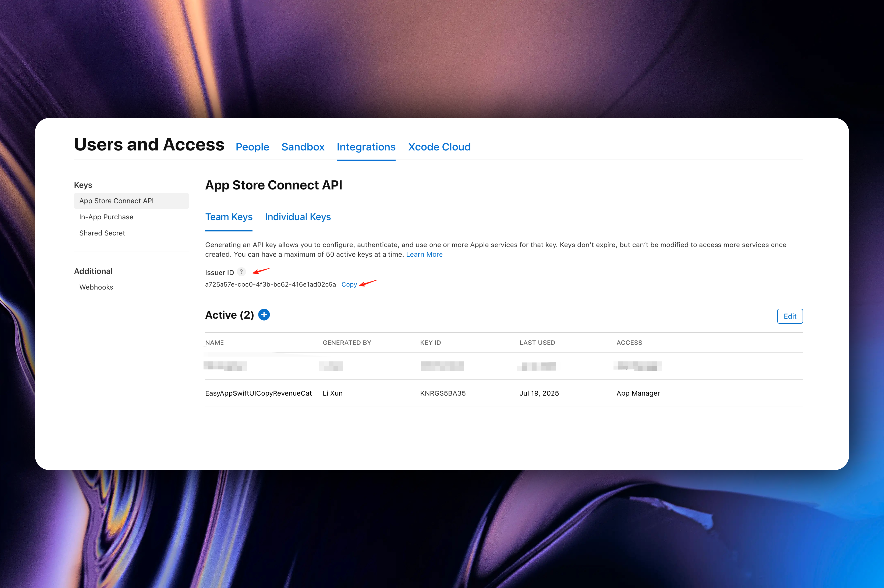Switch to Individual Keys tab
Screen dimensions: 884x588
[x=298, y=217]
